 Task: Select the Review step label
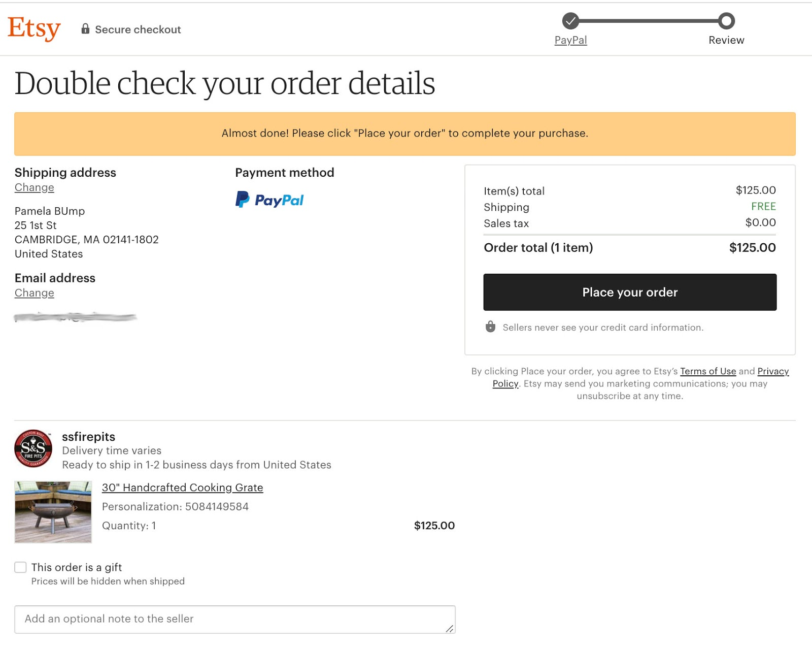pos(726,40)
